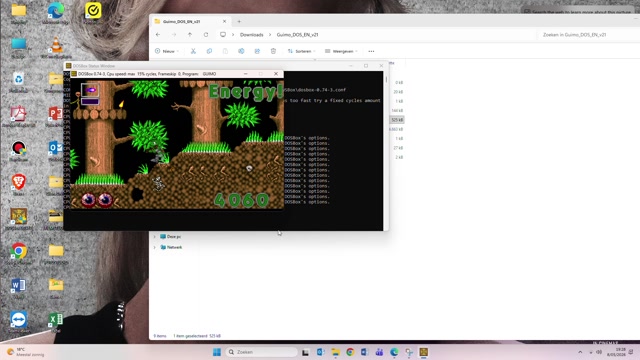Launch TeamViewer desktop shortcut
The image size is (640, 360).
point(18,320)
